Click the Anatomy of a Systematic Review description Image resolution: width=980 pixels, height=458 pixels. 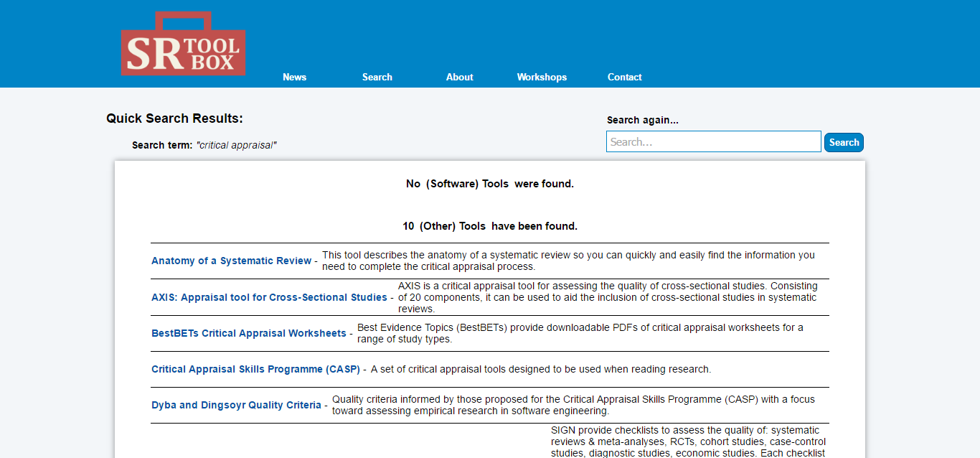pyautogui.click(x=568, y=261)
